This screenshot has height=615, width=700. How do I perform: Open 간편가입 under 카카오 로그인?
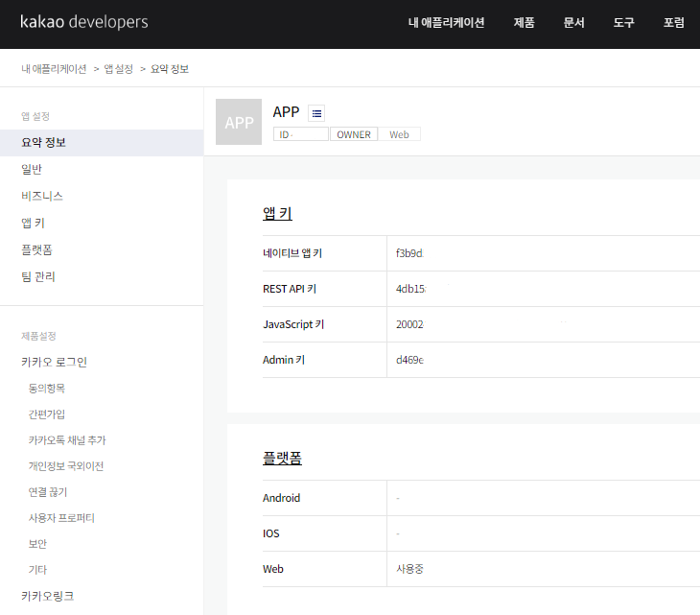tap(47, 414)
